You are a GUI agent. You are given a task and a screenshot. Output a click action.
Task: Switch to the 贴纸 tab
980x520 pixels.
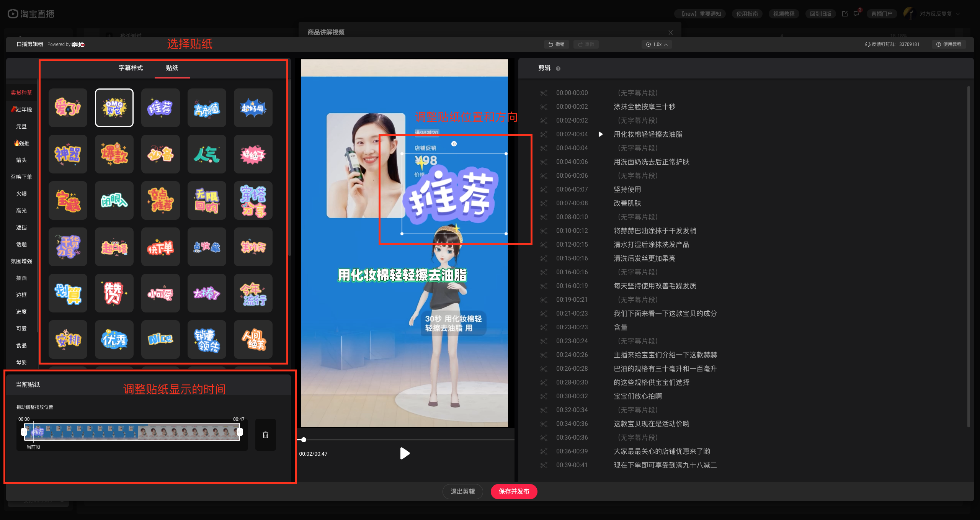tap(172, 68)
